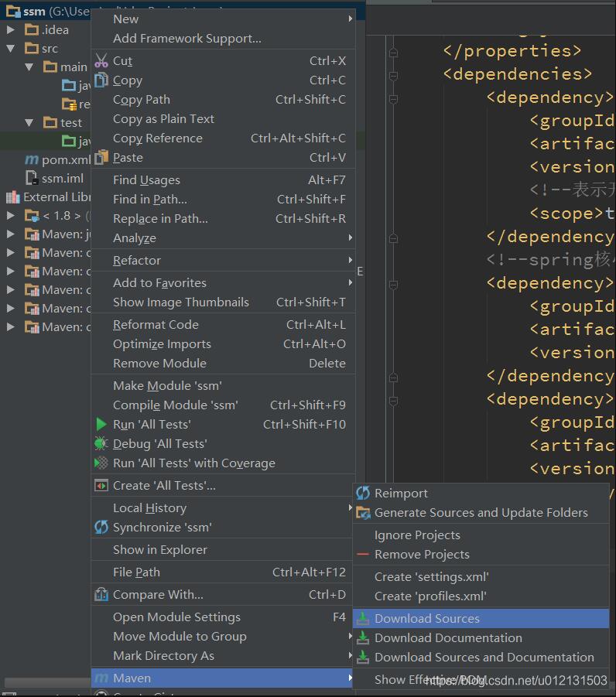
Task: Click the Paste clipboard icon
Action: (x=101, y=158)
